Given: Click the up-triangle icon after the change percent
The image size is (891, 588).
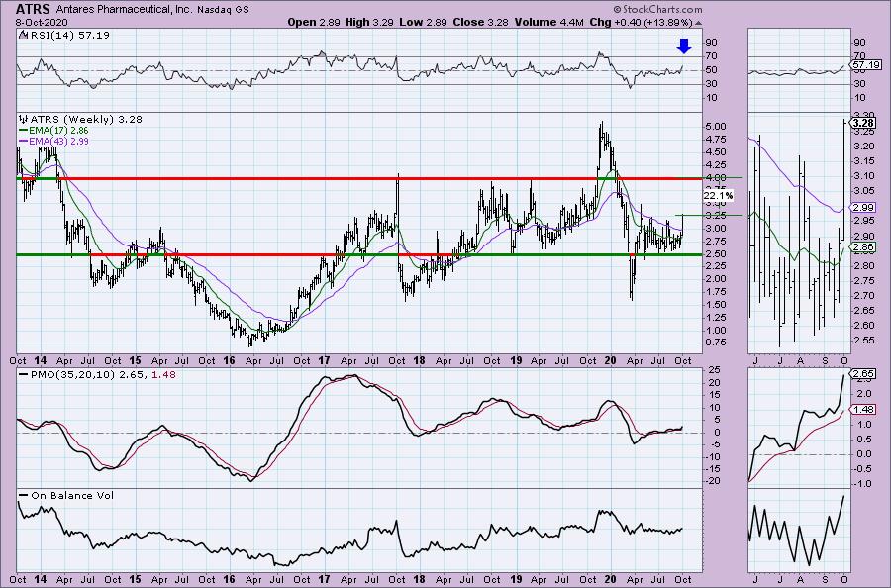Looking at the screenshot, I should click(698, 23).
